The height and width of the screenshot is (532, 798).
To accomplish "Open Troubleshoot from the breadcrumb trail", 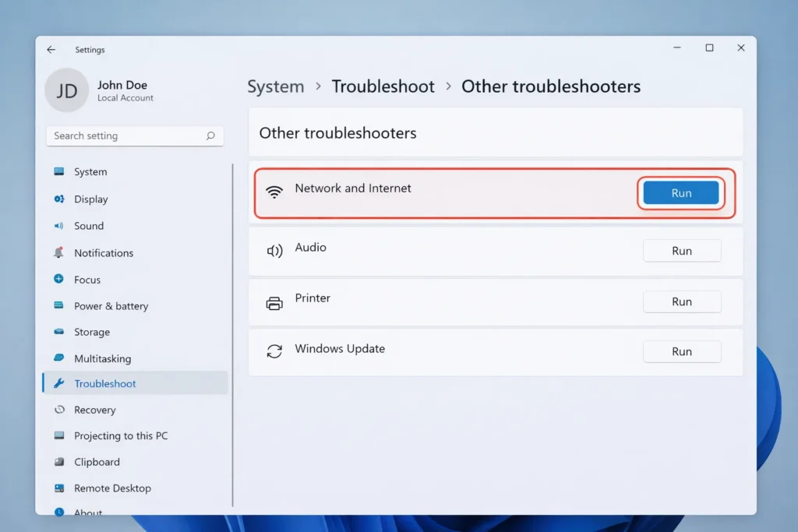I will (383, 86).
